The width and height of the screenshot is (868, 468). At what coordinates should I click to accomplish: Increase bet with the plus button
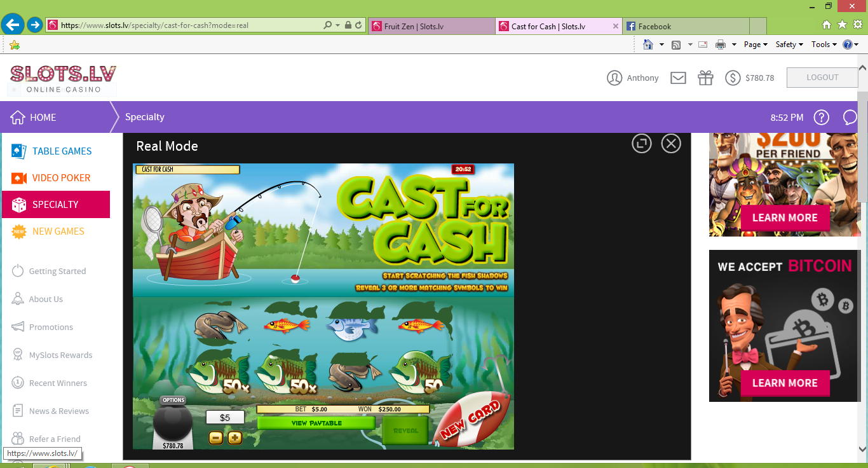[235, 437]
